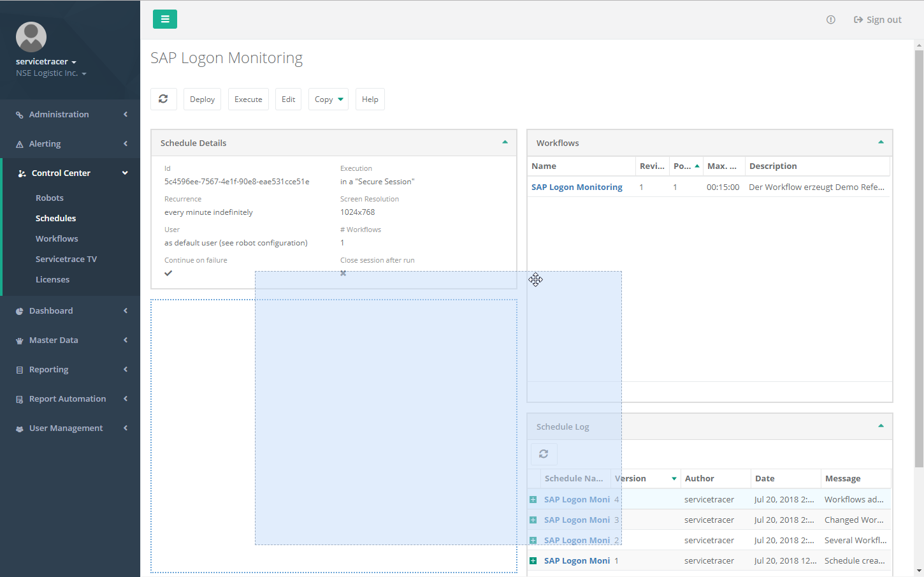Click the user avatar picture
This screenshot has height=577, width=924.
tap(31, 37)
